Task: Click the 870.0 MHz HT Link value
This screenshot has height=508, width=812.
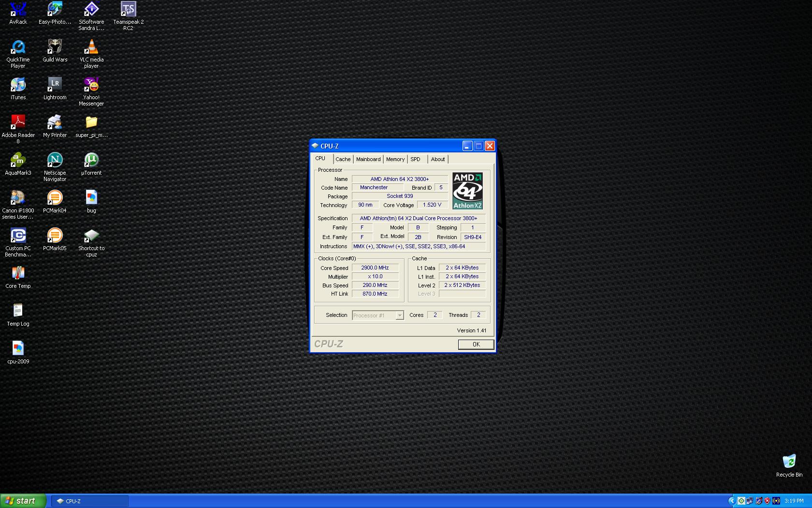Action: tap(375, 294)
